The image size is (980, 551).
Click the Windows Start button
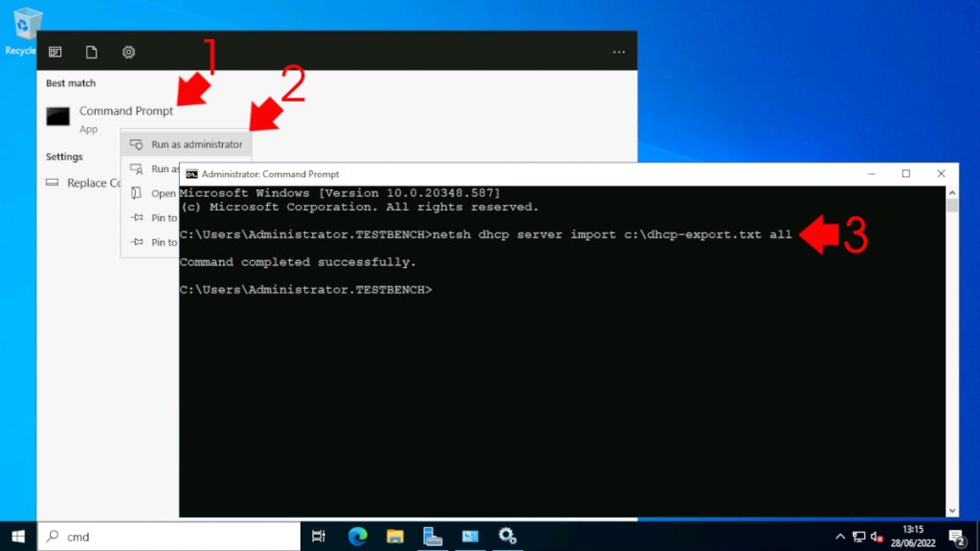17,537
